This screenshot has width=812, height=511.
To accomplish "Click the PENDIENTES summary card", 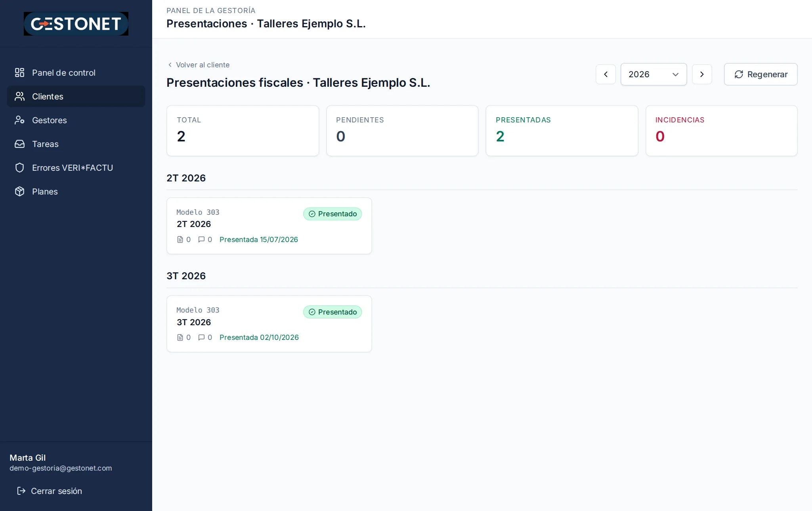I will 402,131.
